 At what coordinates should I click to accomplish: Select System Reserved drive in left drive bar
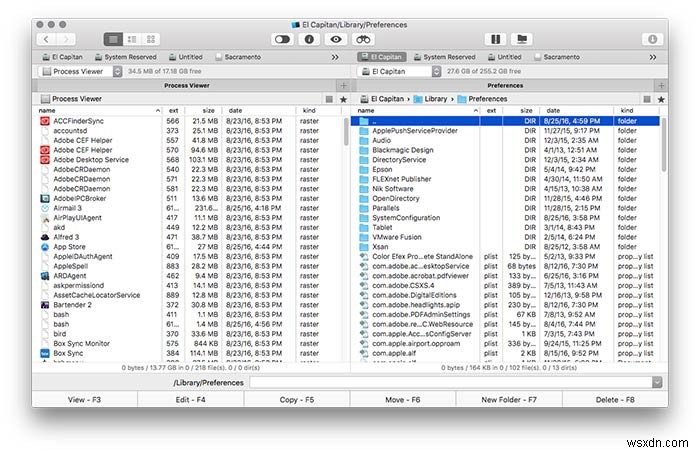point(126,57)
